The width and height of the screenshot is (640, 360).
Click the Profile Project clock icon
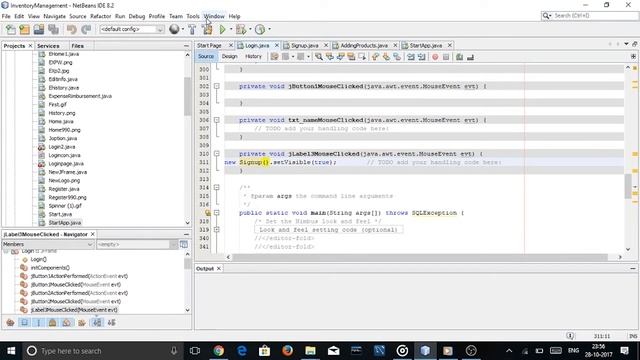(x=260, y=29)
